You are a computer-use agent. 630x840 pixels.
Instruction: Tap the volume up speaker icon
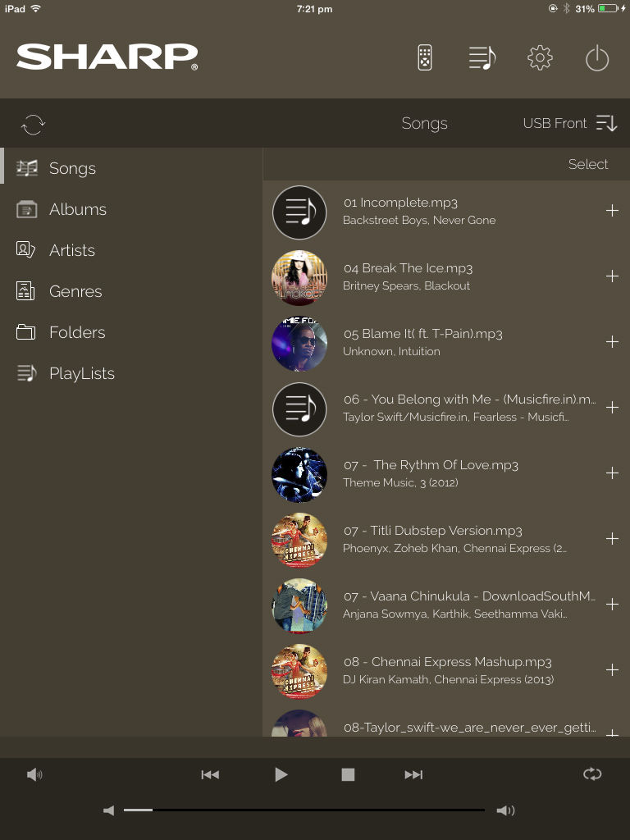point(505,810)
